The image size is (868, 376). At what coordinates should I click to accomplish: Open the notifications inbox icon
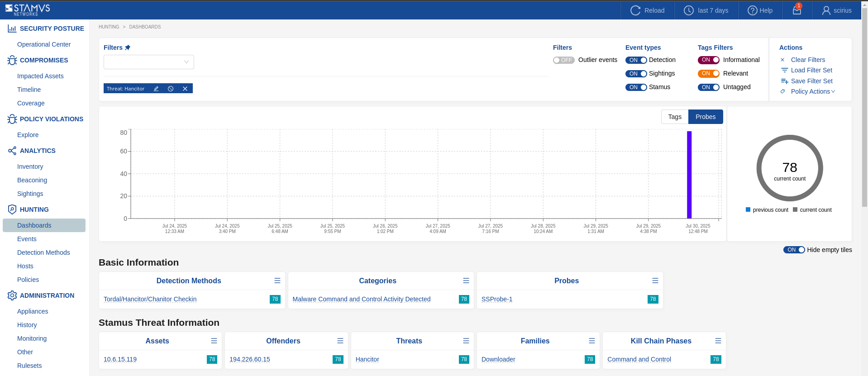click(x=796, y=10)
